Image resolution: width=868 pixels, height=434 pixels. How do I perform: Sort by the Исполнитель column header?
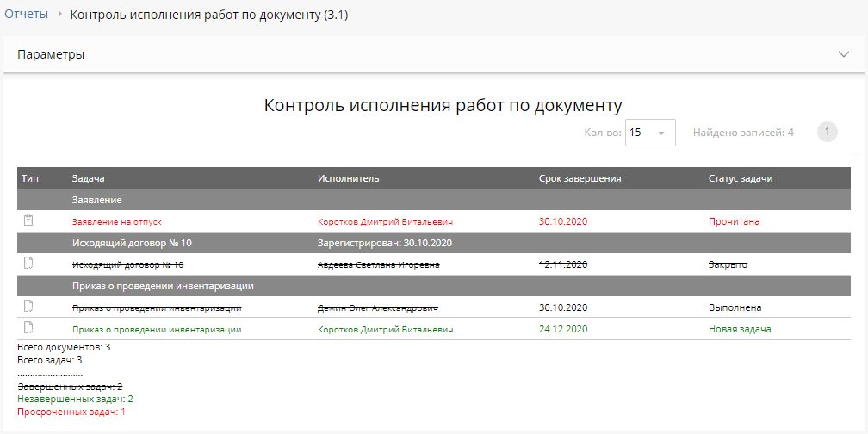click(x=348, y=178)
